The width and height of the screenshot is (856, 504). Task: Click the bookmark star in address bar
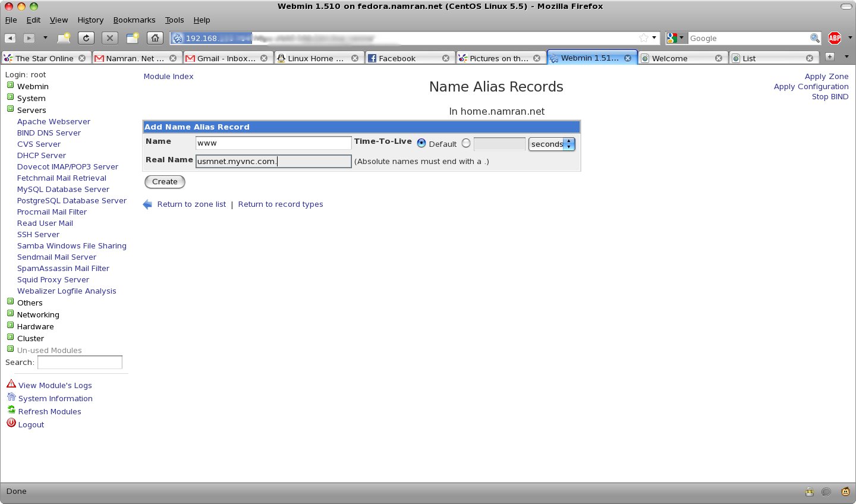[643, 38]
